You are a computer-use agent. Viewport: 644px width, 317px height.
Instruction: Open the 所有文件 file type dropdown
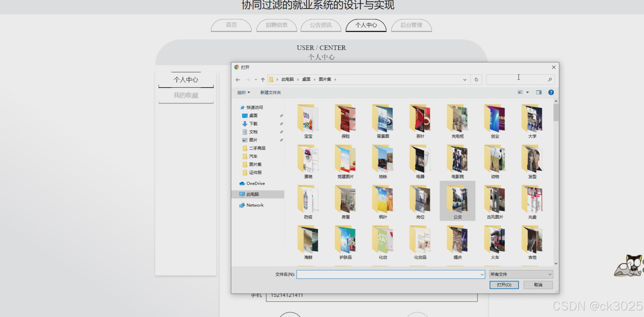(521, 274)
